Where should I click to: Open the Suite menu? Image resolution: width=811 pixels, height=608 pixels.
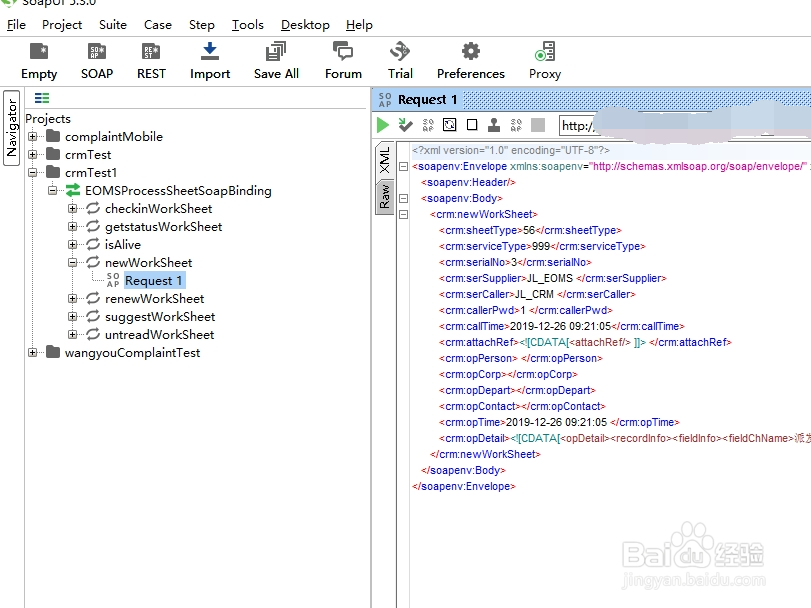(113, 25)
